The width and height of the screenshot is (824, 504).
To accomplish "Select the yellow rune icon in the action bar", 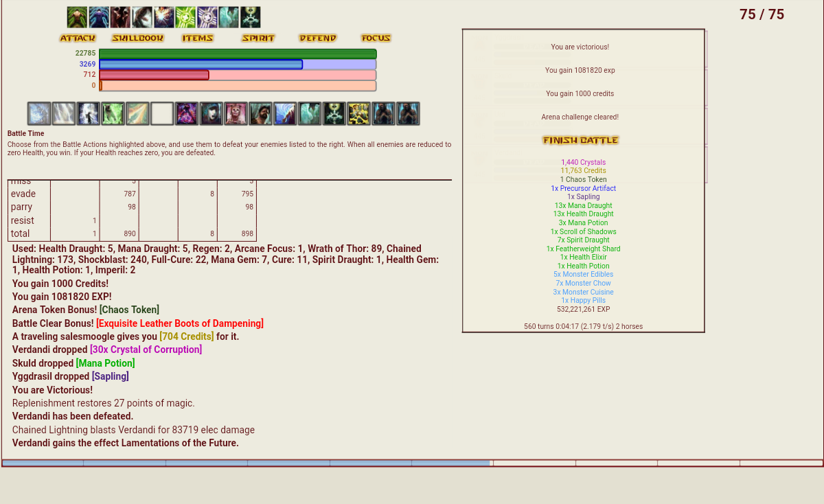I will (x=358, y=113).
